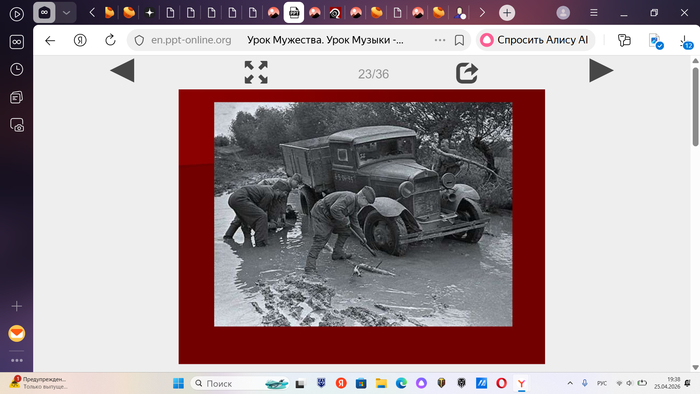Advance to the next slide with the right triangle
The image size is (700, 394).
tap(601, 71)
